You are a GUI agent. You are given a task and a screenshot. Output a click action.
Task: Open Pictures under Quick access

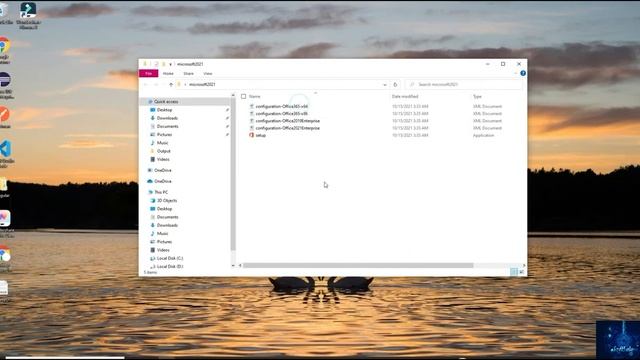point(164,135)
